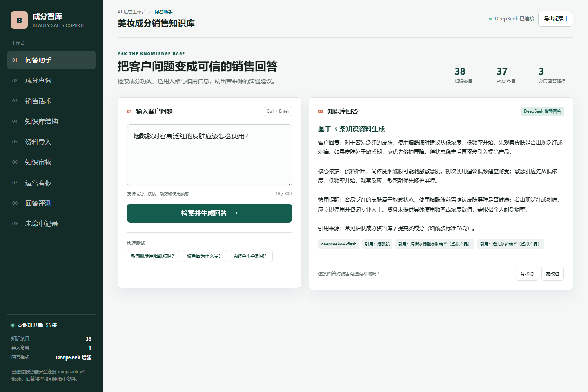Click sidebar 知识条目 38 row
The width and height of the screenshot is (588, 392).
click(x=51, y=339)
